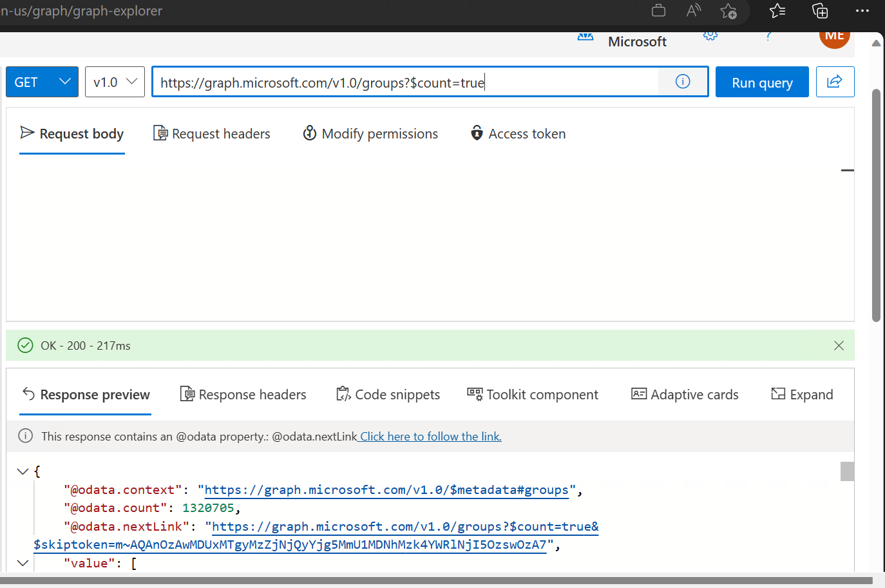The width and height of the screenshot is (885, 588).
Task: Expand the response to full screen
Action: tap(802, 394)
